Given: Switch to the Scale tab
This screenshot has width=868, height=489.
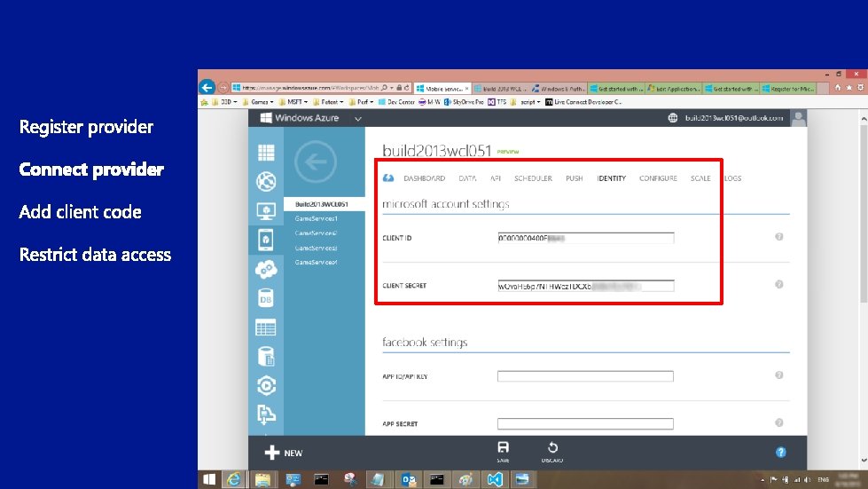Looking at the screenshot, I should (x=700, y=178).
